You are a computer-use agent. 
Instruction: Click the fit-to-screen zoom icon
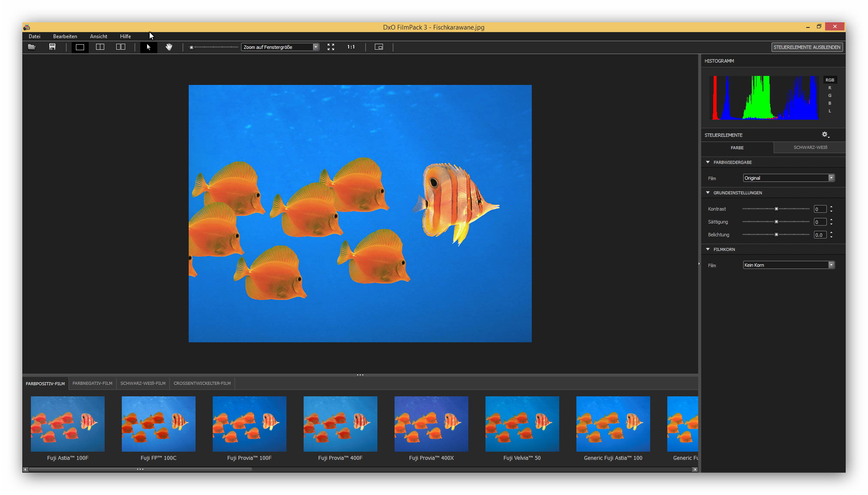331,47
